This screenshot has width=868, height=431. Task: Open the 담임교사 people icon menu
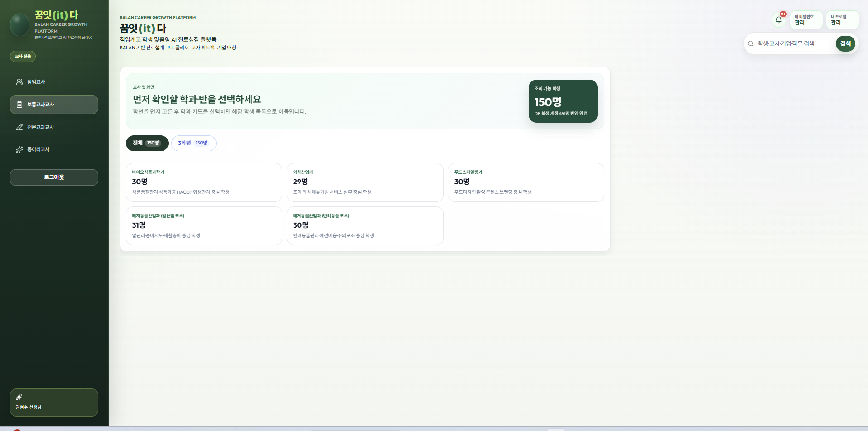tap(19, 82)
